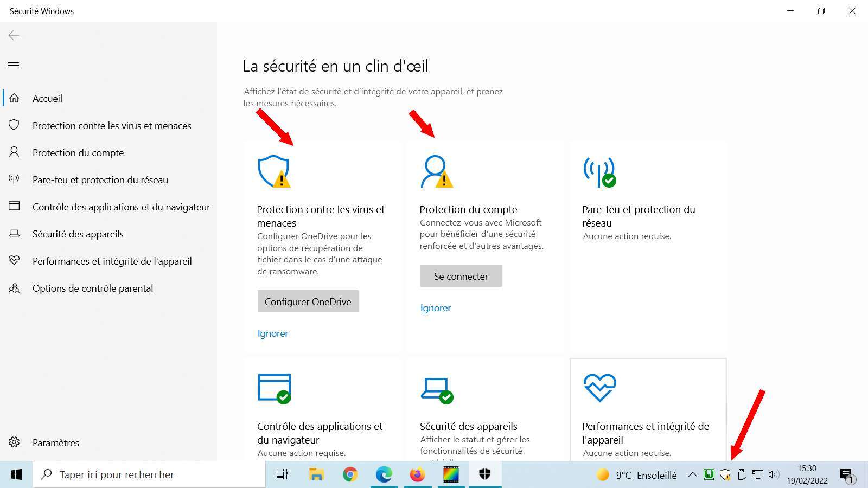
Task: Click the volume speaker tray icon
Action: coord(774,475)
